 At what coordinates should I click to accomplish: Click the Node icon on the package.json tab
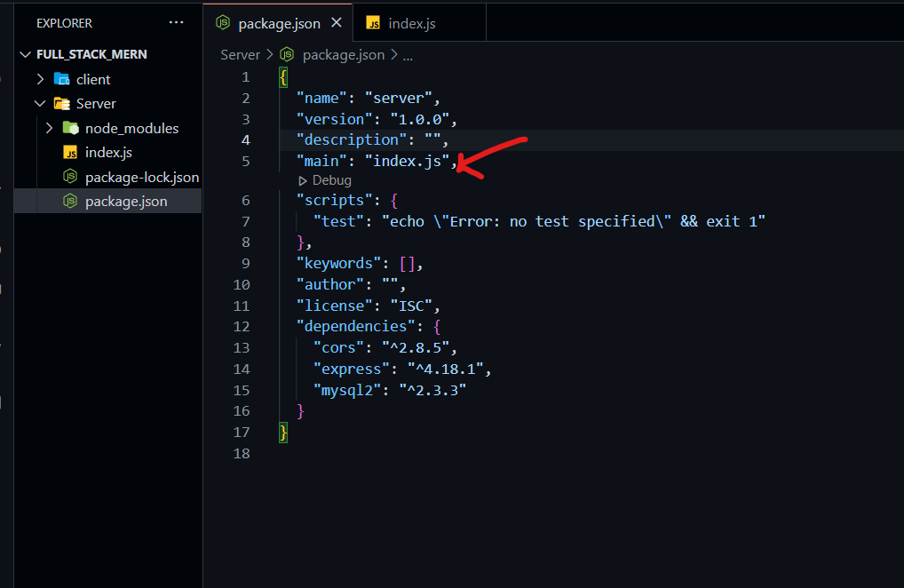point(223,22)
